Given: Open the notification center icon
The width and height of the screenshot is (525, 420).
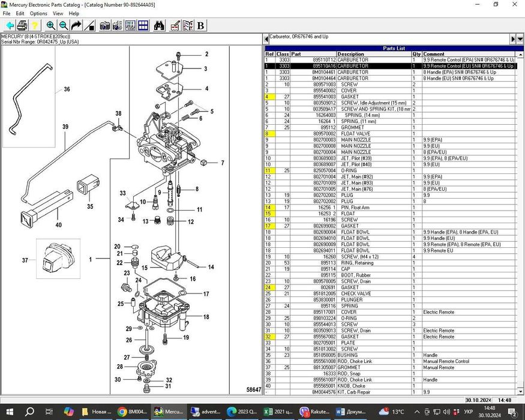Looking at the screenshot, I should pos(512,412).
